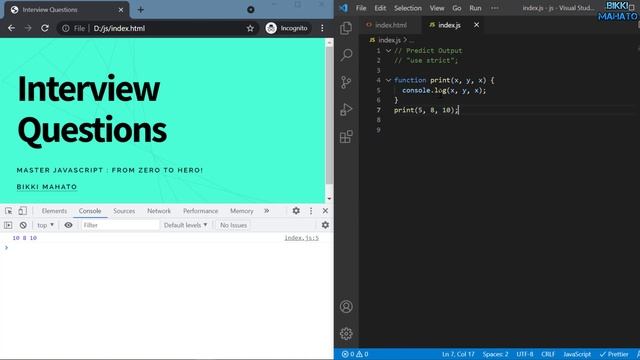Reload the page in Chrome
The image size is (640, 360).
click(x=44, y=28)
